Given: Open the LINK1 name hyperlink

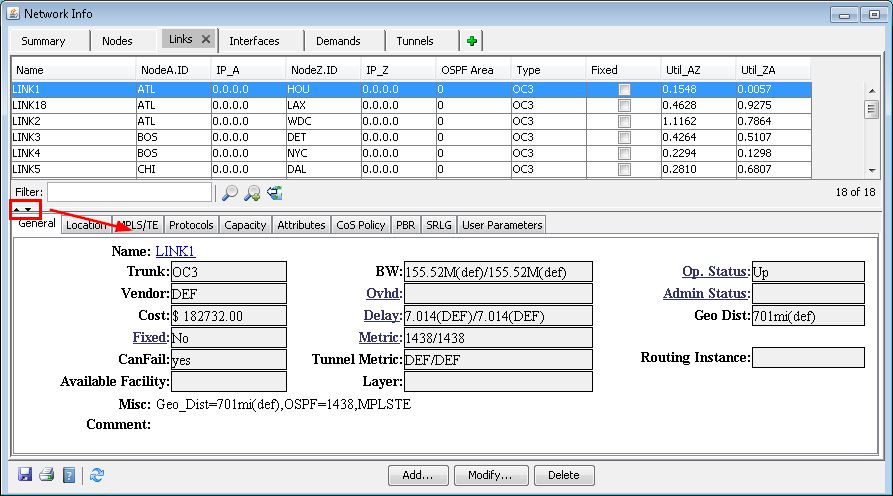Looking at the screenshot, I should point(175,251).
